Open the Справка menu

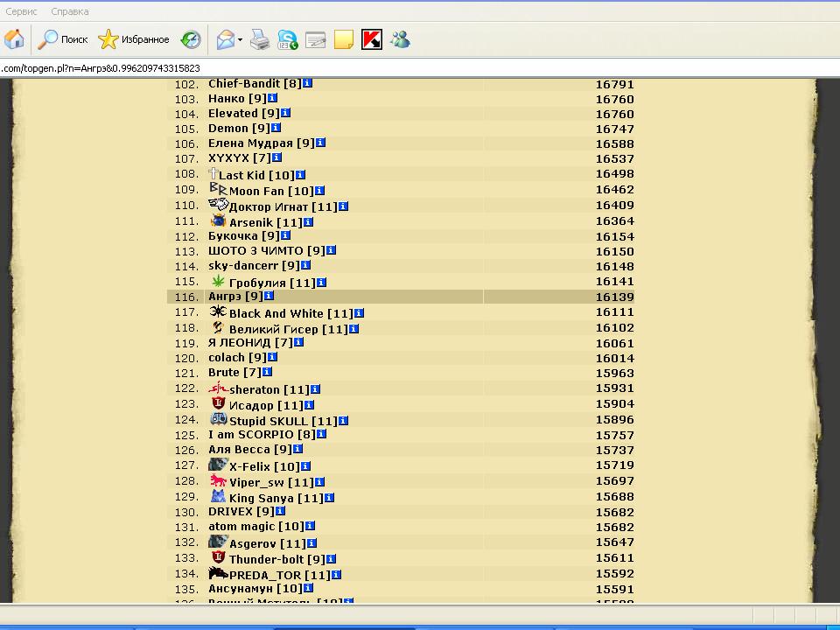70,12
